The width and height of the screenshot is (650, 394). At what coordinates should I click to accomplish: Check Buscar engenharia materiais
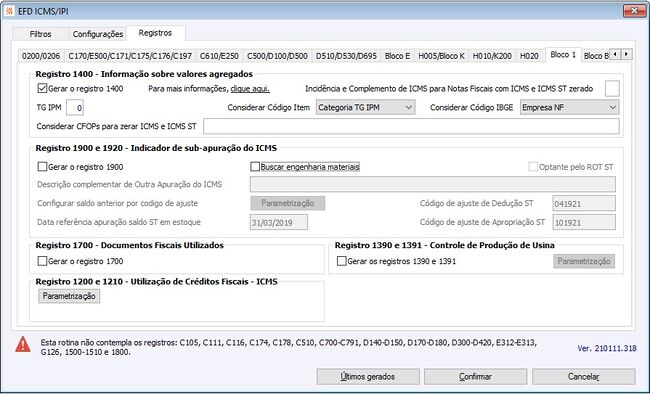(255, 167)
